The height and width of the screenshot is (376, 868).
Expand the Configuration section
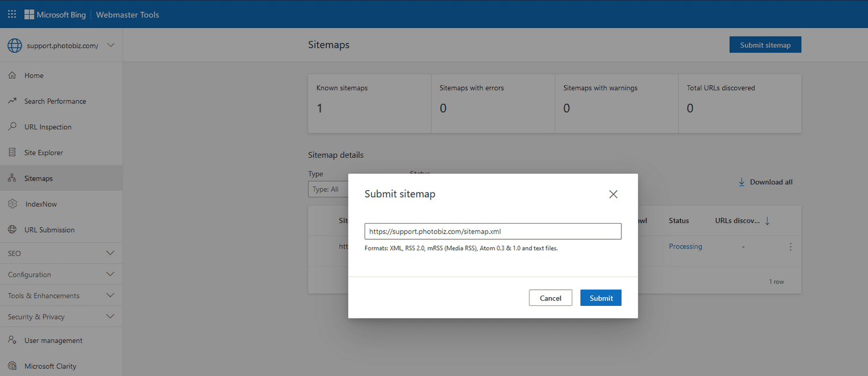click(61, 274)
